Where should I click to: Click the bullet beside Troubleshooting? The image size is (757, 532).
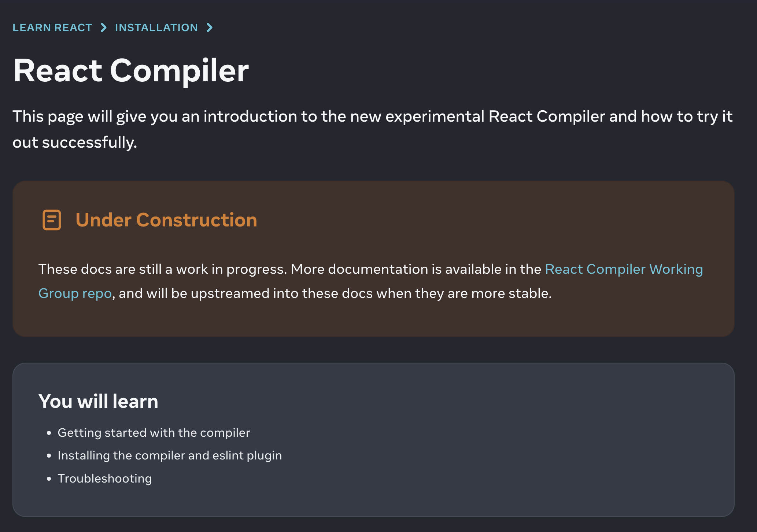(49, 479)
